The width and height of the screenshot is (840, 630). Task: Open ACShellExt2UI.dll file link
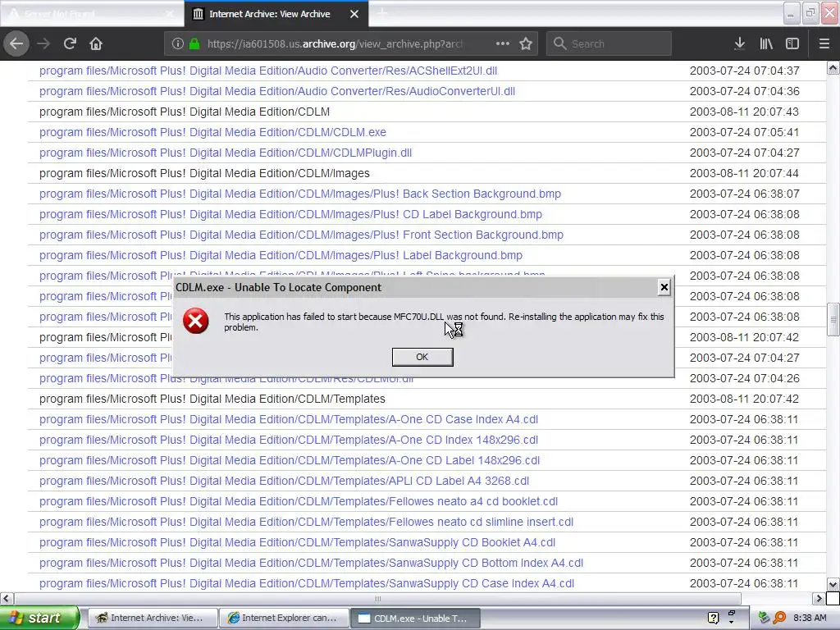coord(268,71)
